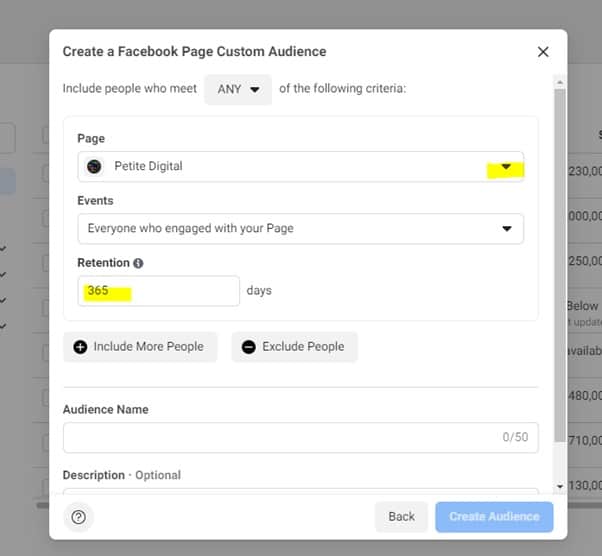Click the plus icon on Include More People
Viewport: 602px width, 556px height.
click(80, 347)
